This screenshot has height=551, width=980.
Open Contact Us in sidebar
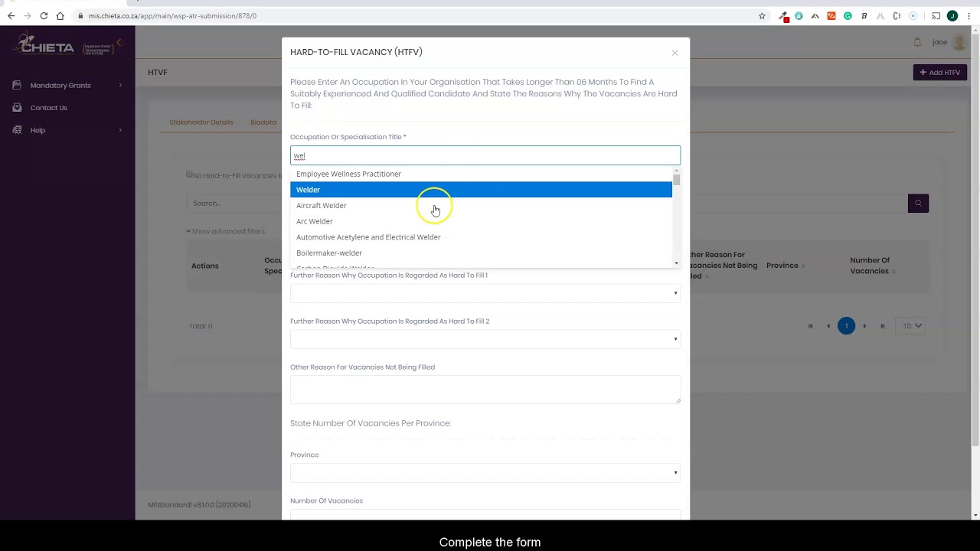(x=49, y=108)
